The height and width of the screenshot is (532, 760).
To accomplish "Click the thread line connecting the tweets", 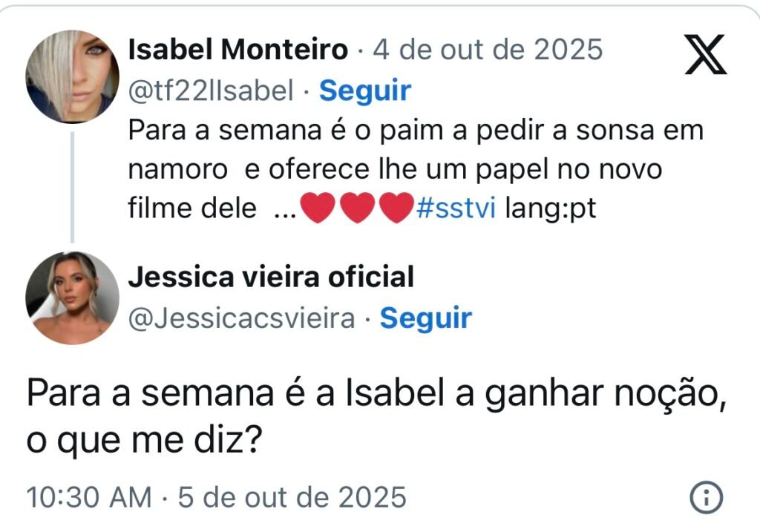I will [x=72, y=185].
